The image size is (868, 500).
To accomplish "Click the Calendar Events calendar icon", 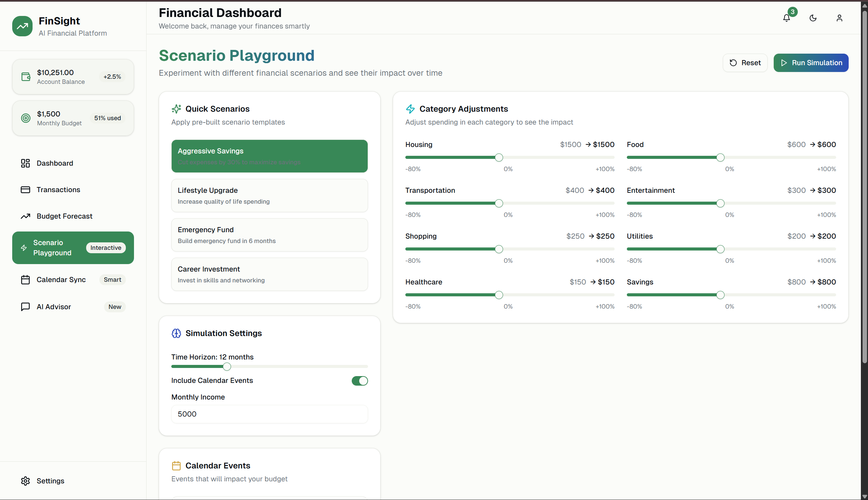I will [x=176, y=466].
